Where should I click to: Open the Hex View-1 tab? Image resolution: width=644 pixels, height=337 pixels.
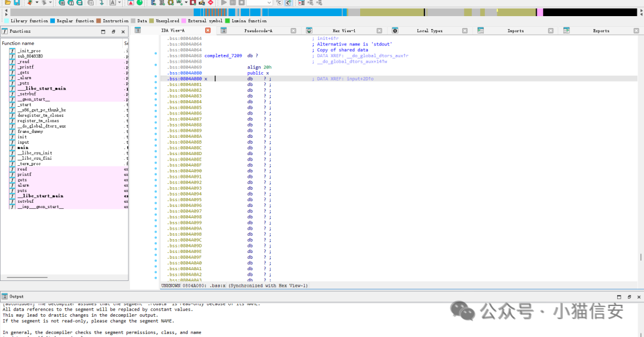click(344, 30)
